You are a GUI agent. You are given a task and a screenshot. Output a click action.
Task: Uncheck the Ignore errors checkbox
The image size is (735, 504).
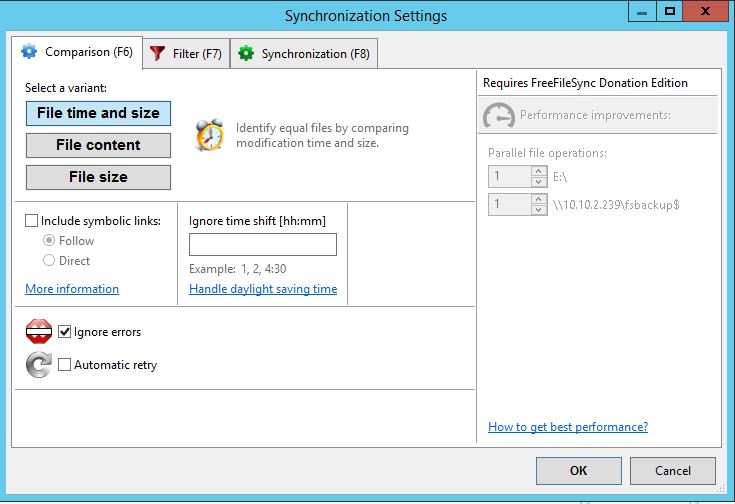tap(64, 331)
